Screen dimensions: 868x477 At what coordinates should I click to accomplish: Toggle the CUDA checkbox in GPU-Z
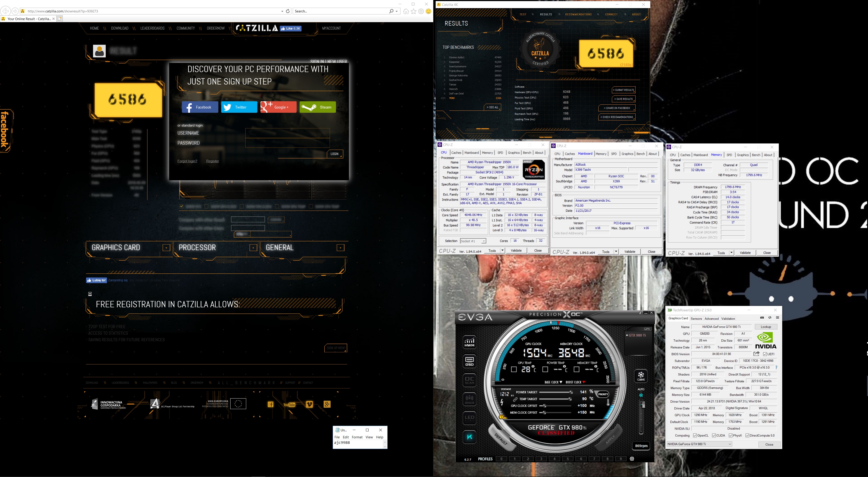pyautogui.click(x=714, y=435)
